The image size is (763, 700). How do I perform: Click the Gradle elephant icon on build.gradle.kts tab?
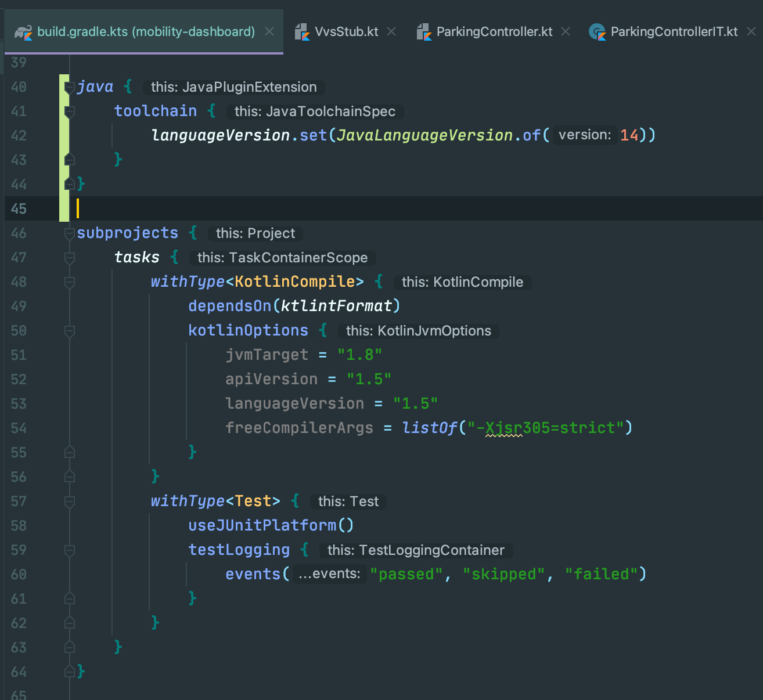coord(23,33)
